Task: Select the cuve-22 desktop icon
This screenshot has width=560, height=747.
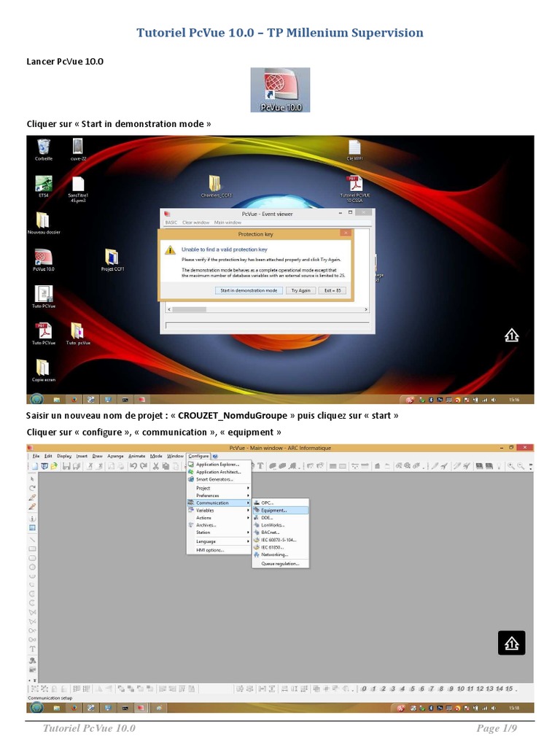Action: coord(78,149)
